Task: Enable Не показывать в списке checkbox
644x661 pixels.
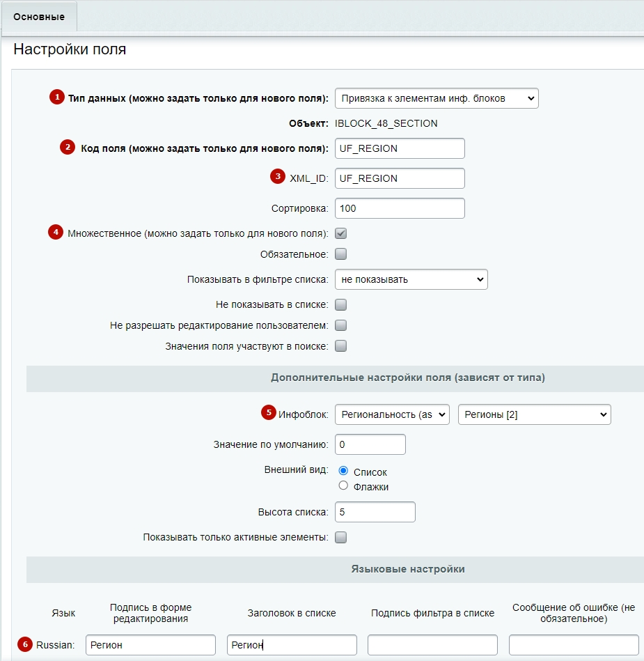Action: pyautogui.click(x=340, y=304)
